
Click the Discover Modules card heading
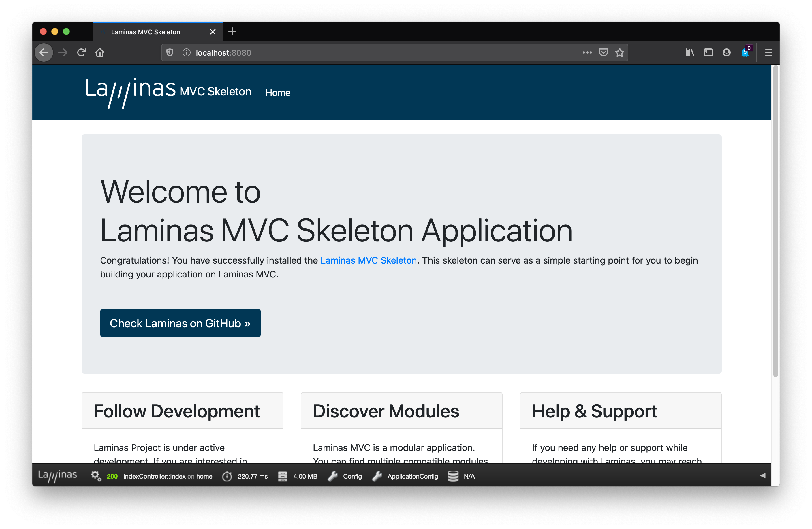pyautogui.click(x=386, y=411)
